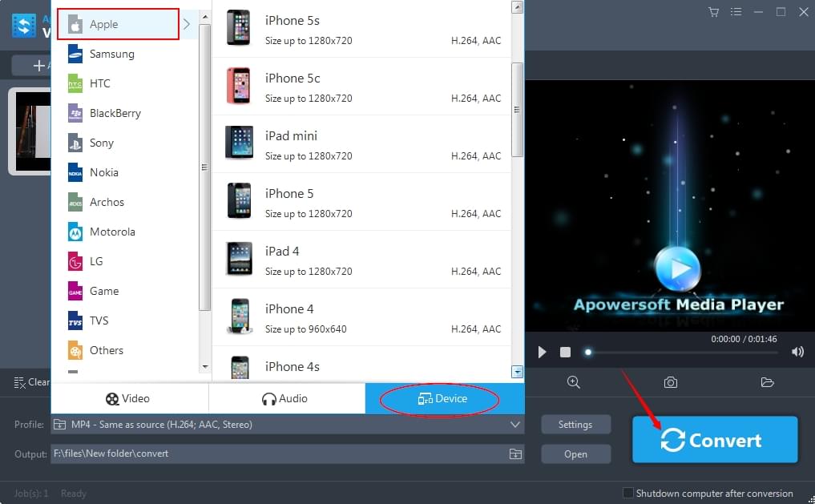Expand the Profile dropdown arrow
Viewport: 815px width, 504px height.
tap(515, 425)
